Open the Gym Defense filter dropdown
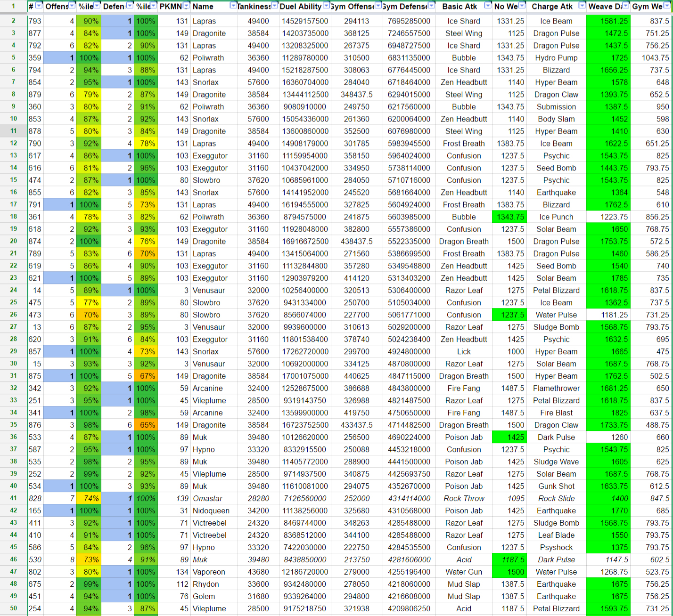The image size is (673, 616). pyautogui.click(x=431, y=6)
